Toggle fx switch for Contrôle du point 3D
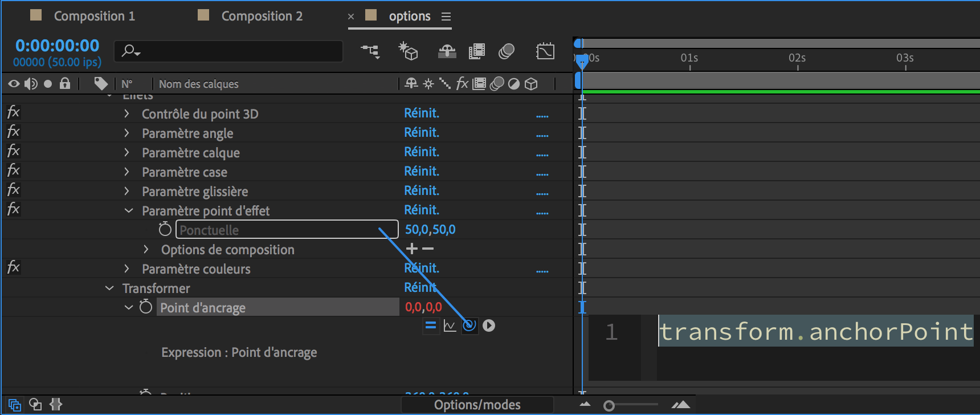The height and width of the screenshot is (415, 980). tap(14, 112)
